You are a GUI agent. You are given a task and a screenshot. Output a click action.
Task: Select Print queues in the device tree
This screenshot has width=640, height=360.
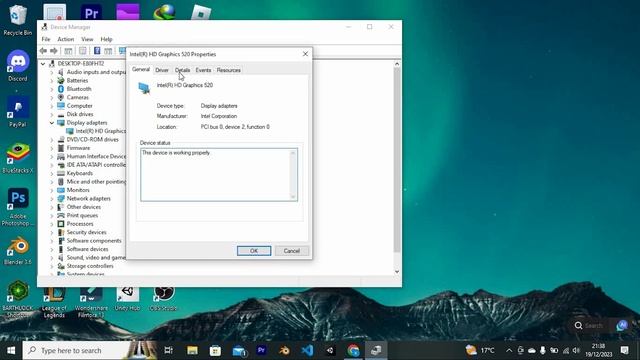pos(78,216)
